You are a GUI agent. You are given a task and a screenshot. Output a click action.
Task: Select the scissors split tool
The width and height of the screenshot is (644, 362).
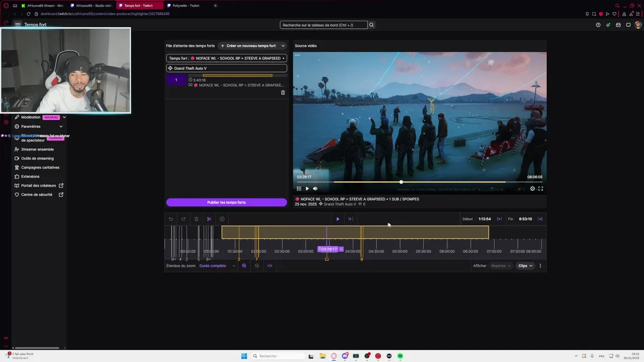(209, 219)
